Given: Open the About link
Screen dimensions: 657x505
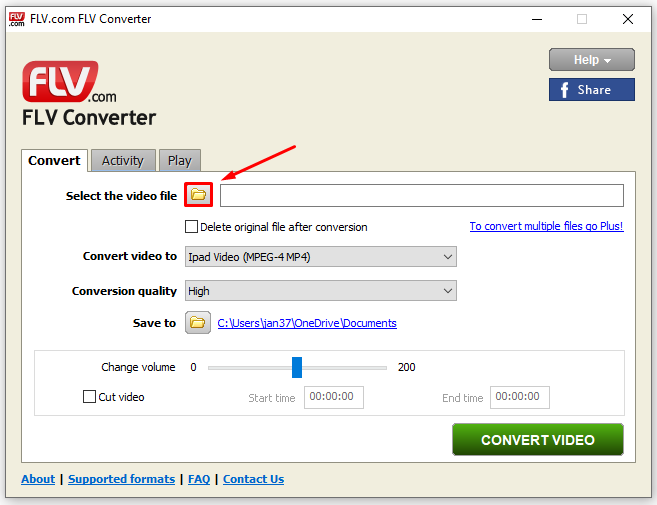Looking at the screenshot, I should pos(38,479).
